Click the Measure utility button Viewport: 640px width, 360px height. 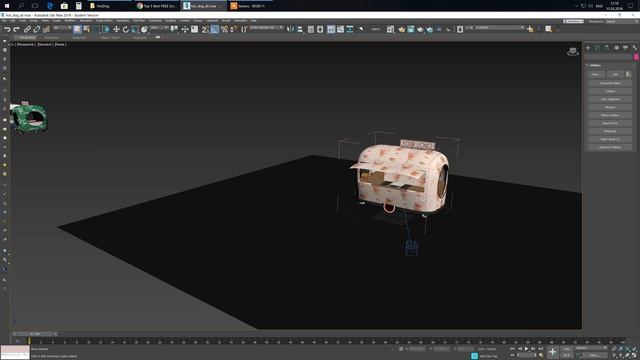(x=610, y=107)
